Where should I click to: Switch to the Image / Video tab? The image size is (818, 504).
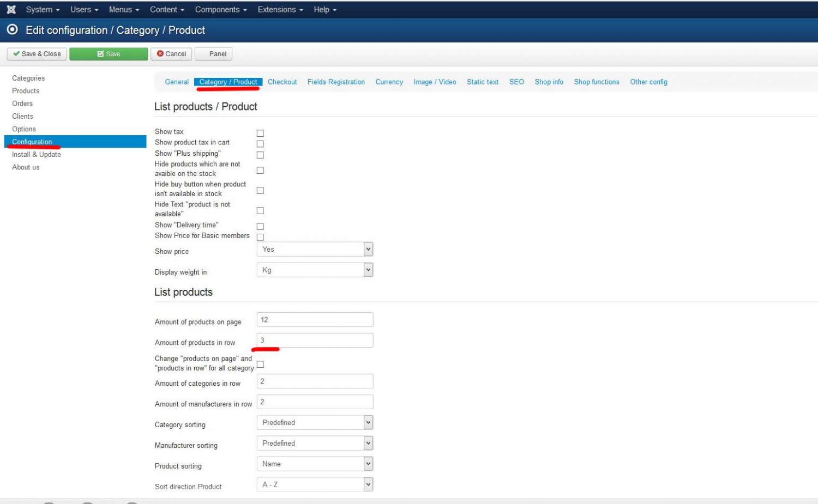(x=435, y=82)
